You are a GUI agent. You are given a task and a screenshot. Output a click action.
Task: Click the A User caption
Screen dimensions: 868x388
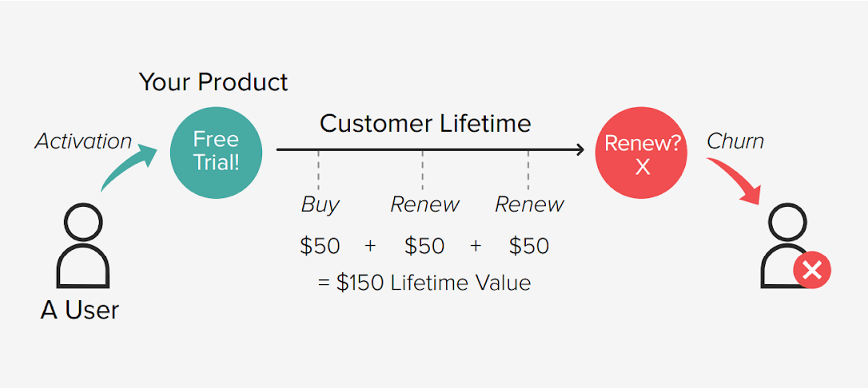[79, 310]
